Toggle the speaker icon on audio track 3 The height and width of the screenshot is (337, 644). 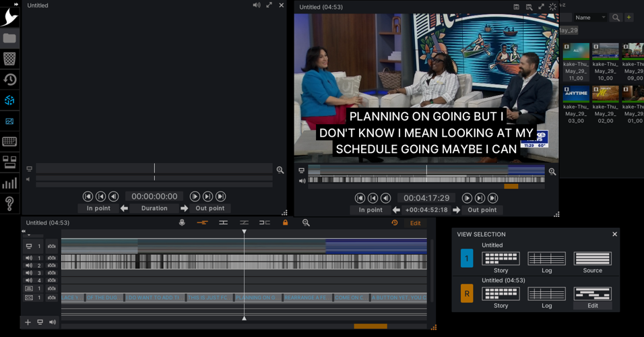tap(28, 273)
